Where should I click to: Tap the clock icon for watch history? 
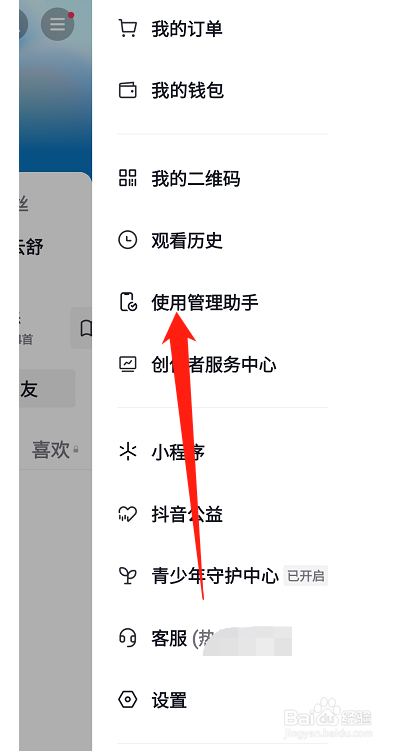[x=127, y=240]
